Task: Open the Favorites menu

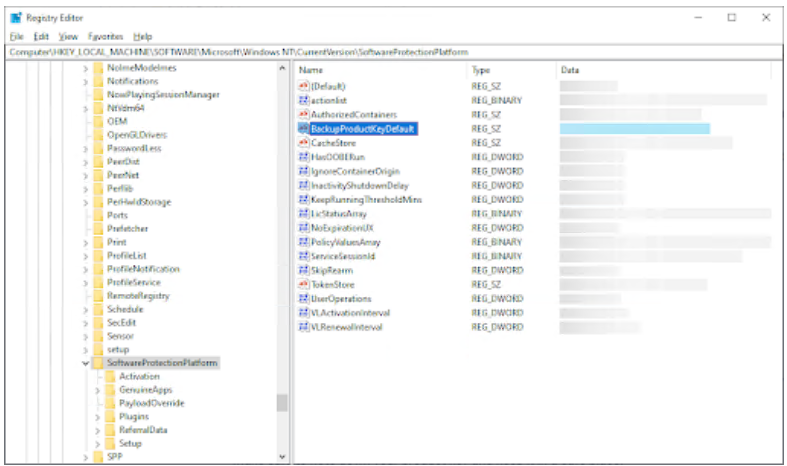Action: [x=104, y=36]
